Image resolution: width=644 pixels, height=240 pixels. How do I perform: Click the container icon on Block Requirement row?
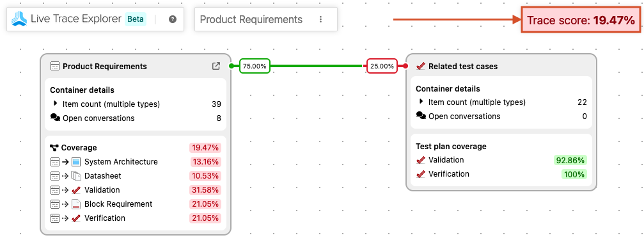[54, 204]
